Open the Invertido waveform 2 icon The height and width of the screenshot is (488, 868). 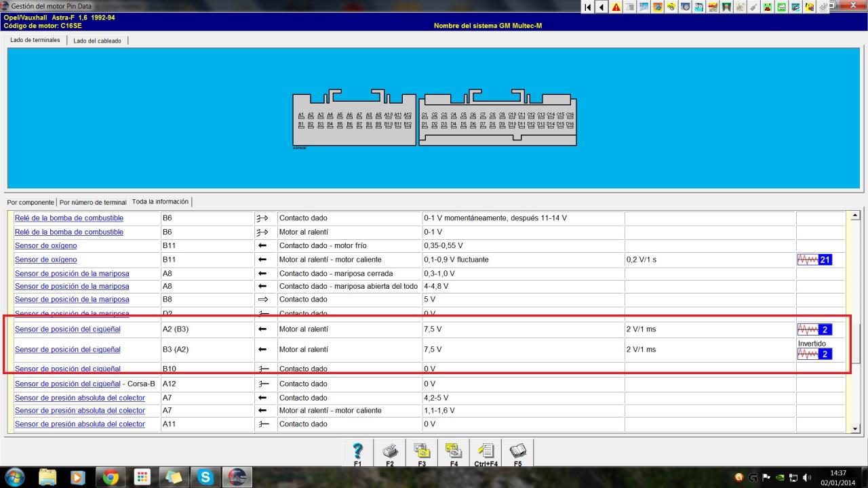pyautogui.click(x=814, y=354)
